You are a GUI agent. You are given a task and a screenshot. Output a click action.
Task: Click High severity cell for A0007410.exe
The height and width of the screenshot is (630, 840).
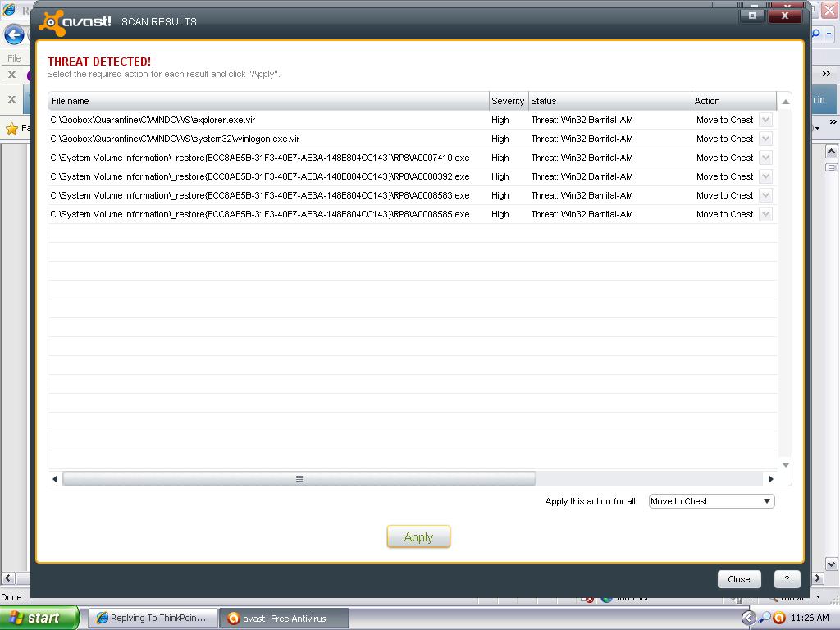point(500,157)
